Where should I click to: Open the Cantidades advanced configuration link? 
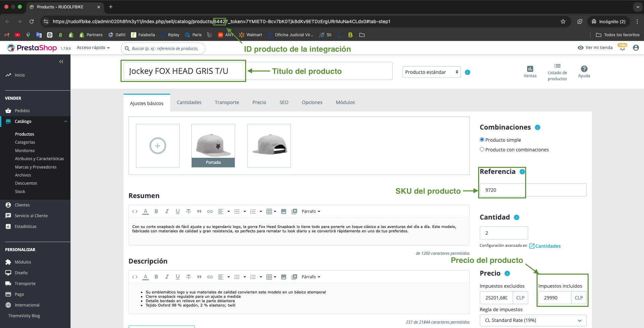click(545, 246)
